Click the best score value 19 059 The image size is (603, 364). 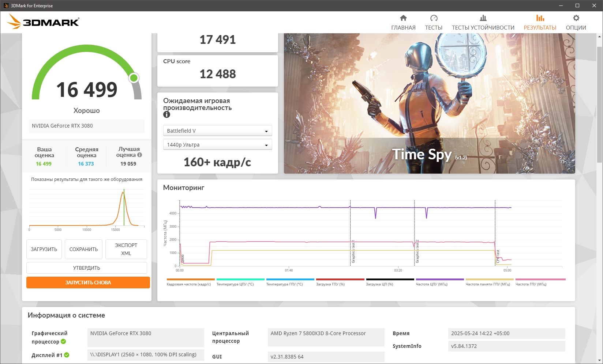tap(128, 164)
